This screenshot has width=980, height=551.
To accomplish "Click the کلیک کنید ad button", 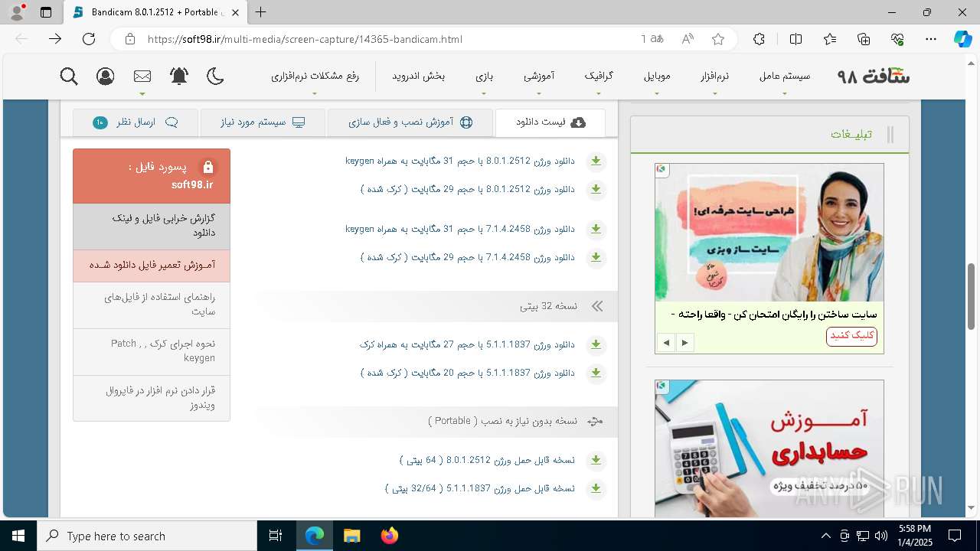I will click(x=851, y=336).
